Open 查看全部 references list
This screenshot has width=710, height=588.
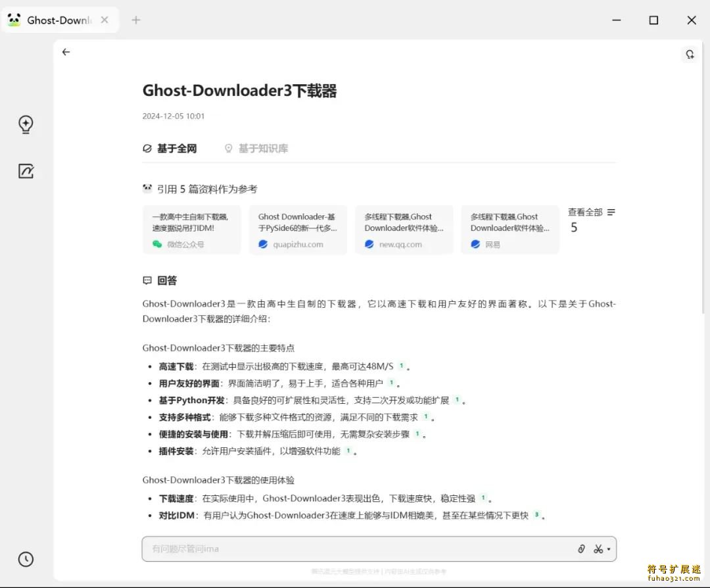pyautogui.click(x=592, y=212)
